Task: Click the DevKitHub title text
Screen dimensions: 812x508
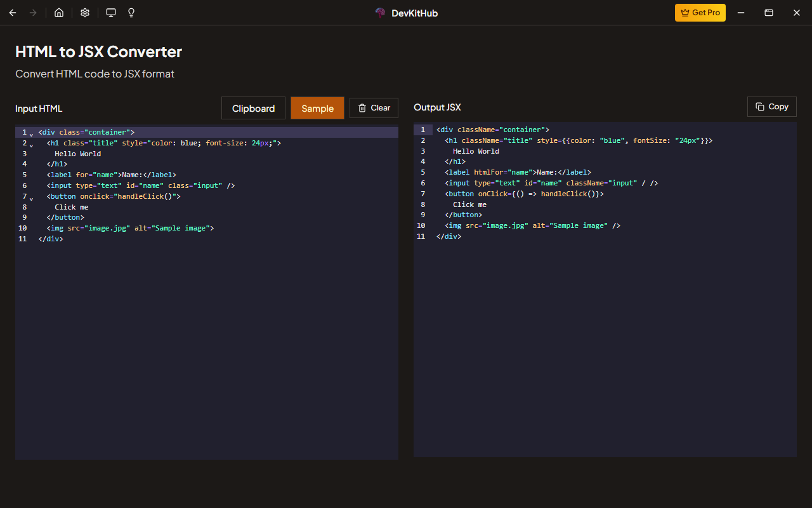Action: pyautogui.click(x=414, y=13)
